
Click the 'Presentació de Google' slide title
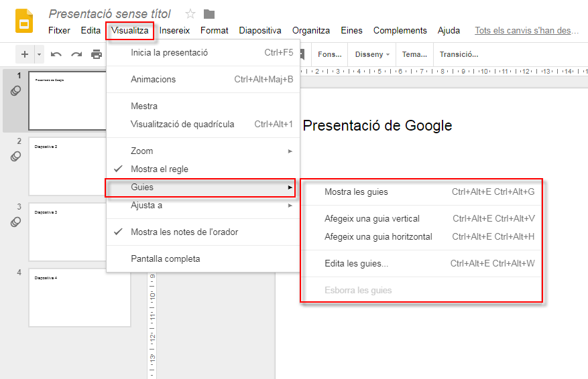(377, 125)
